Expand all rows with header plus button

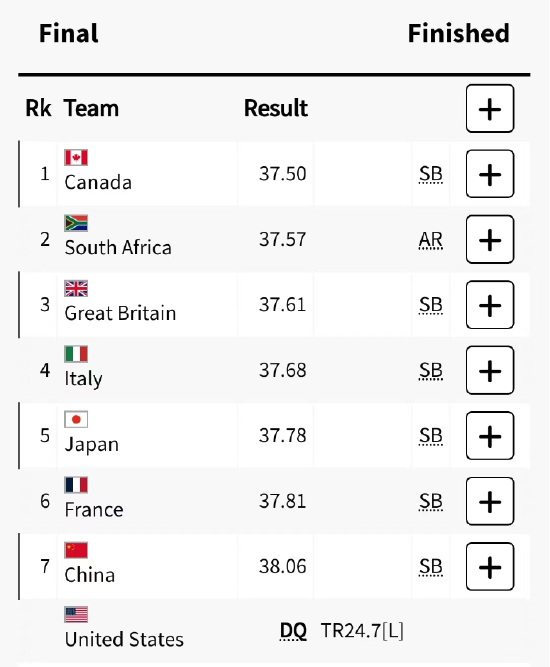pyautogui.click(x=490, y=108)
